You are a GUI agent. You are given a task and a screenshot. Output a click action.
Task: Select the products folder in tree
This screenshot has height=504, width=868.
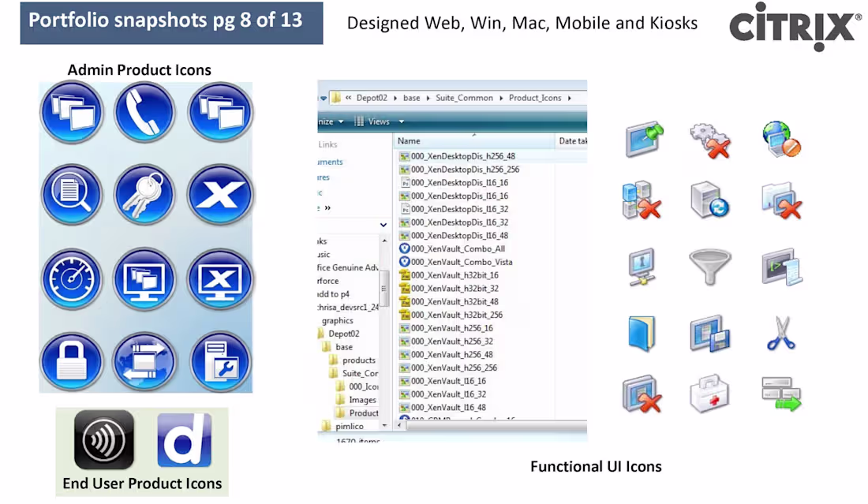[x=353, y=360]
